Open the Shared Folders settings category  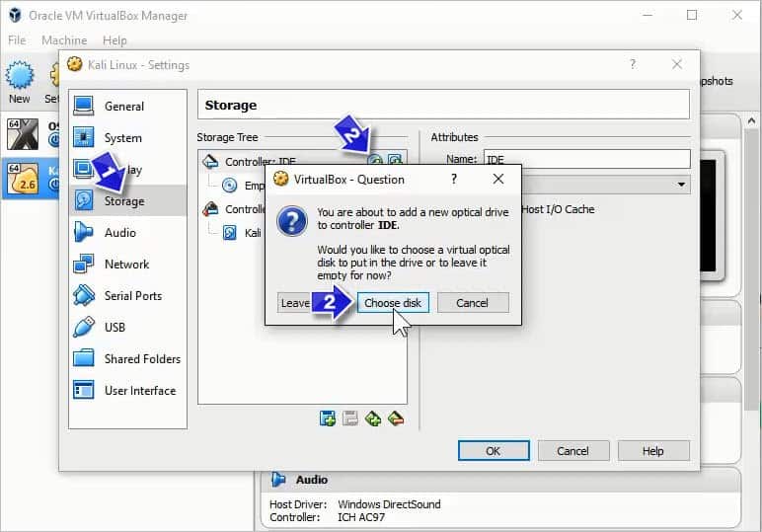pyautogui.click(x=127, y=358)
